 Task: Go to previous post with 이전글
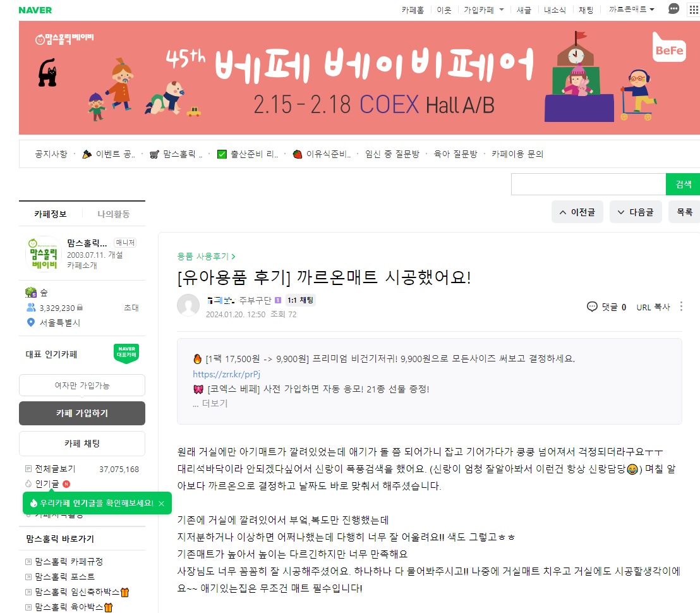click(x=577, y=212)
